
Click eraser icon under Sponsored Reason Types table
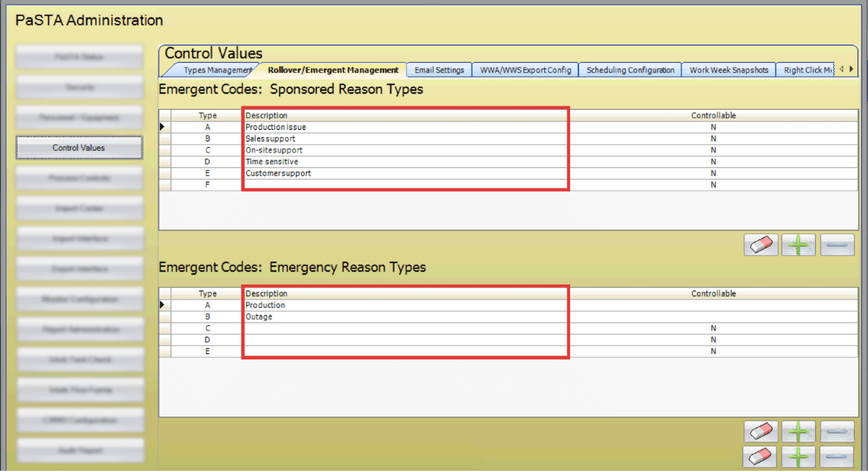click(x=761, y=245)
